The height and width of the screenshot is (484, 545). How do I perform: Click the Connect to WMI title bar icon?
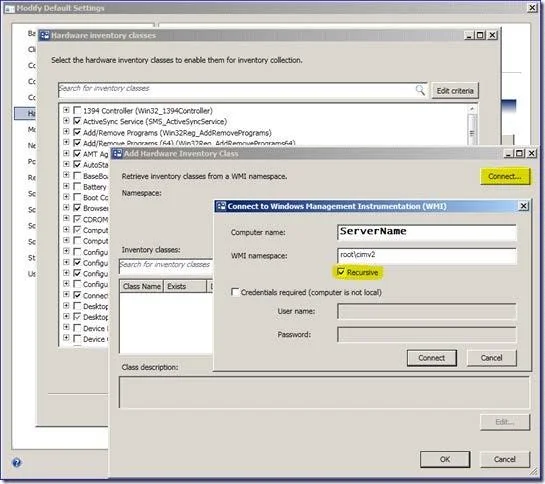point(221,206)
